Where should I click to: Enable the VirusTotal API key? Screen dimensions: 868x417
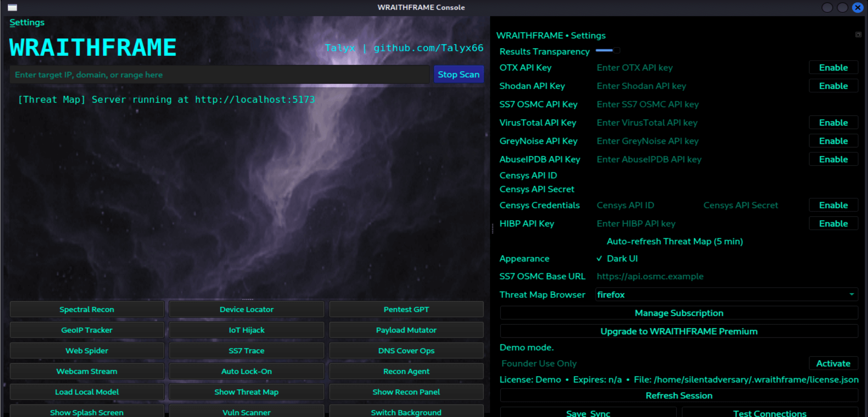[833, 123]
